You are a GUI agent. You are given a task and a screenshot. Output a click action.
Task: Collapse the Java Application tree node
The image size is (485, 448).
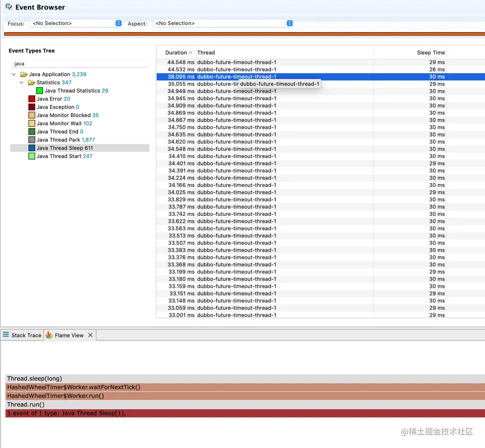click(14, 74)
